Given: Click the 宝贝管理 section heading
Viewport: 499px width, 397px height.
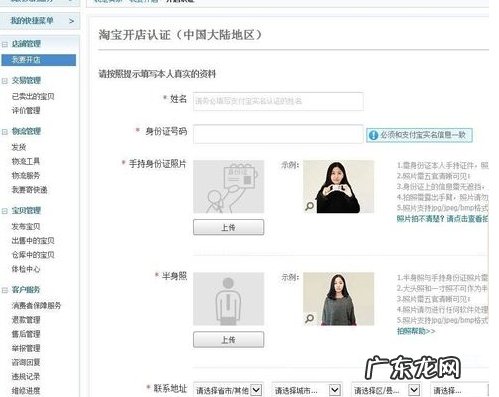Looking at the screenshot, I should click(26, 211).
